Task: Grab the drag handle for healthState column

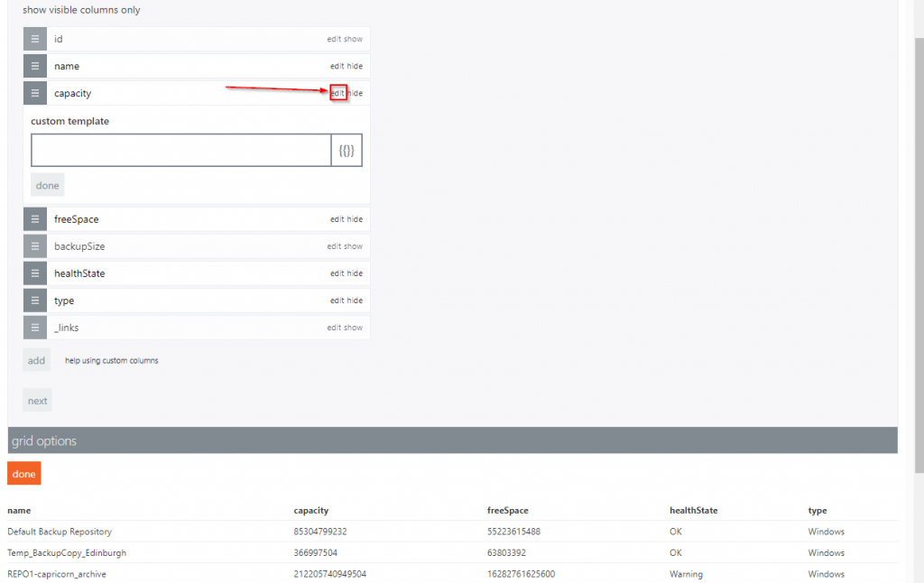Action: [35, 273]
